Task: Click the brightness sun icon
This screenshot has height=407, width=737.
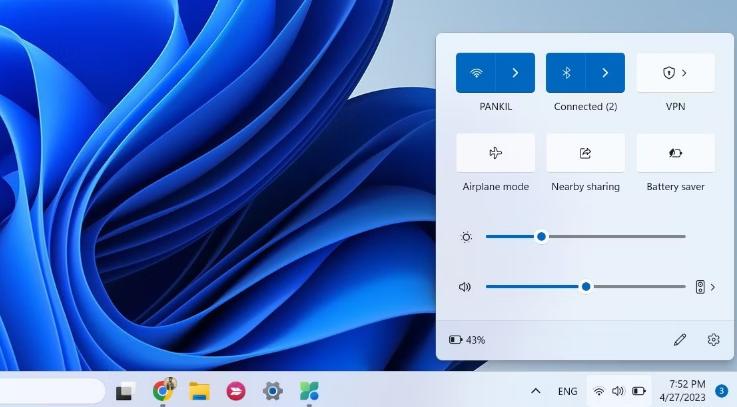Action: coord(466,237)
